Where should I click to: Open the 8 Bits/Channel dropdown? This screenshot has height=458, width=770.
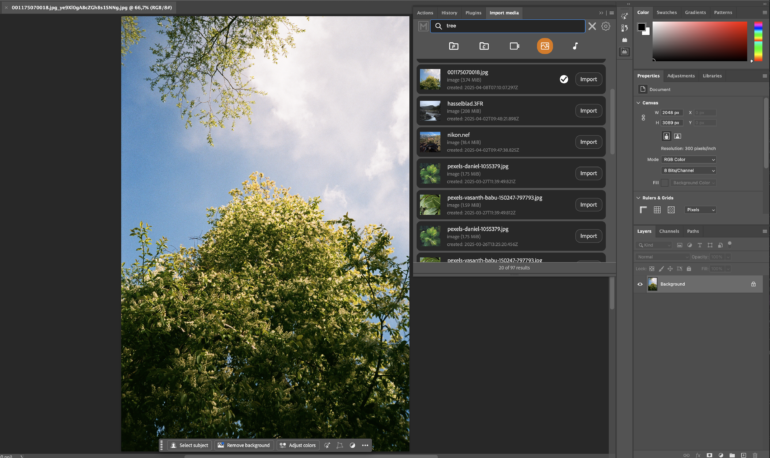688,171
